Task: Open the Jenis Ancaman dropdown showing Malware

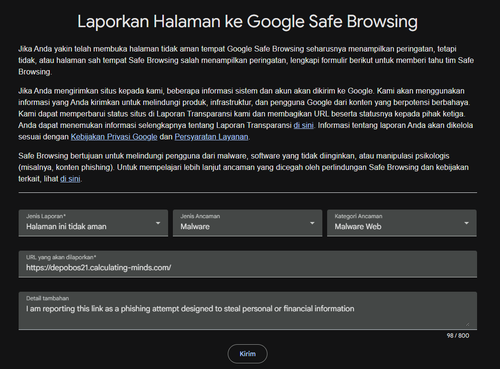Action: pos(247,223)
